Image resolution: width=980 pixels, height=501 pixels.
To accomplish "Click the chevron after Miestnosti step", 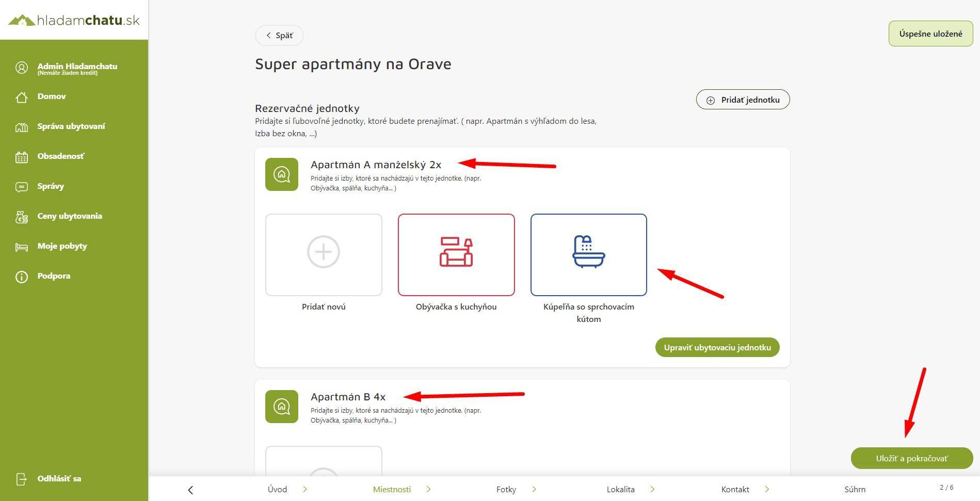I will tap(428, 489).
